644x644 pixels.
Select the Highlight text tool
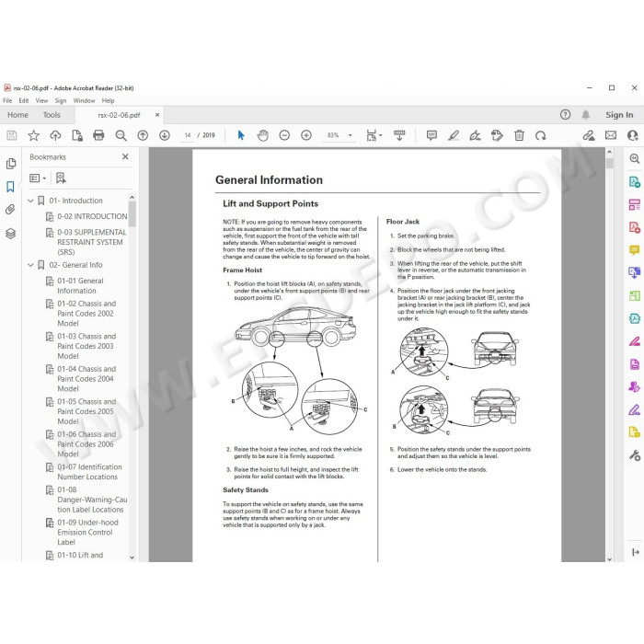point(454,135)
